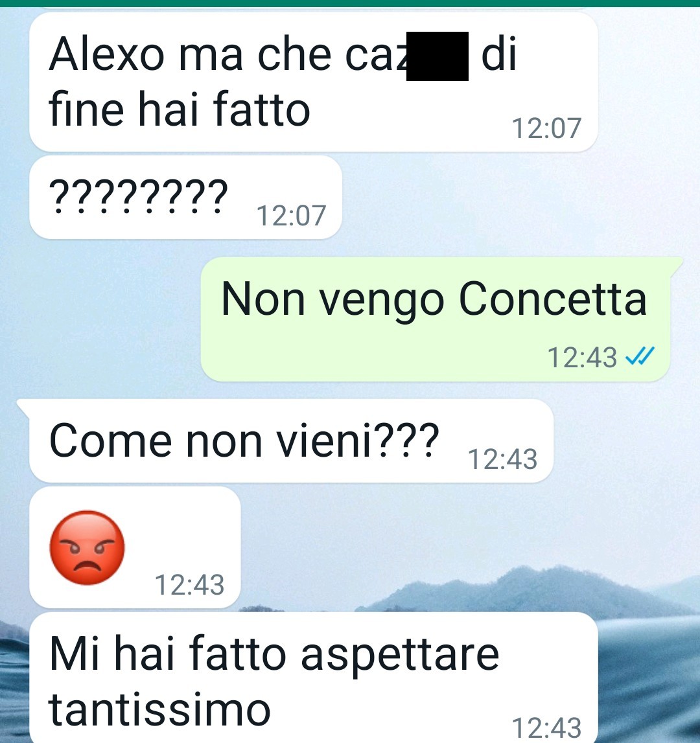Viewport: 700px width, 743px height.
Task: Select the 'Non vengo Concetta' sent message
Action: 436,319
